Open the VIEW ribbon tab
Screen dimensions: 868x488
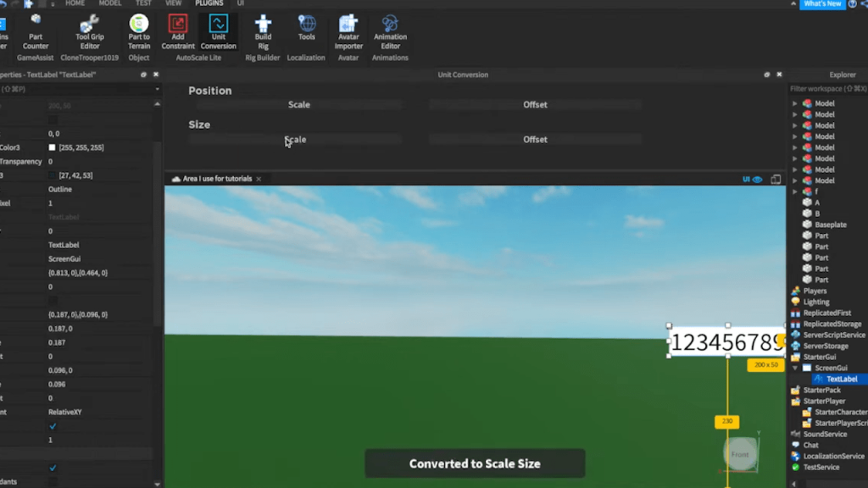coord(173,3)
